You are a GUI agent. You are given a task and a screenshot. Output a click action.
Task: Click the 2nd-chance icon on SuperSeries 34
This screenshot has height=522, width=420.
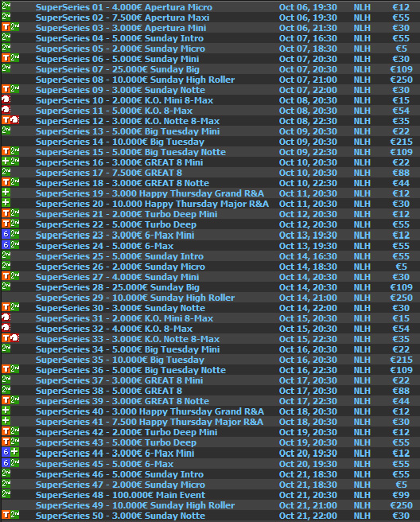point(6,349)
